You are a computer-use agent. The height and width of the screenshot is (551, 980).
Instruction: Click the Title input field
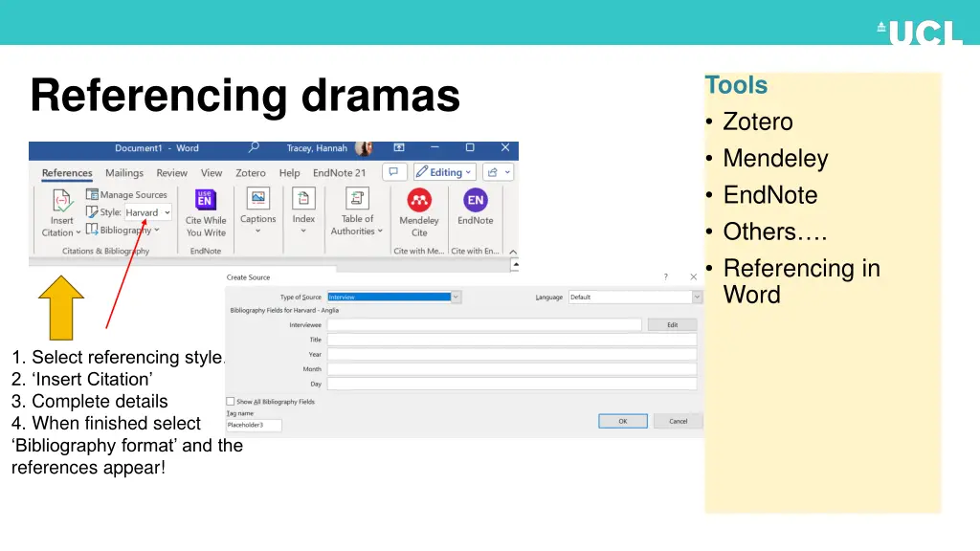coord(512,340)
